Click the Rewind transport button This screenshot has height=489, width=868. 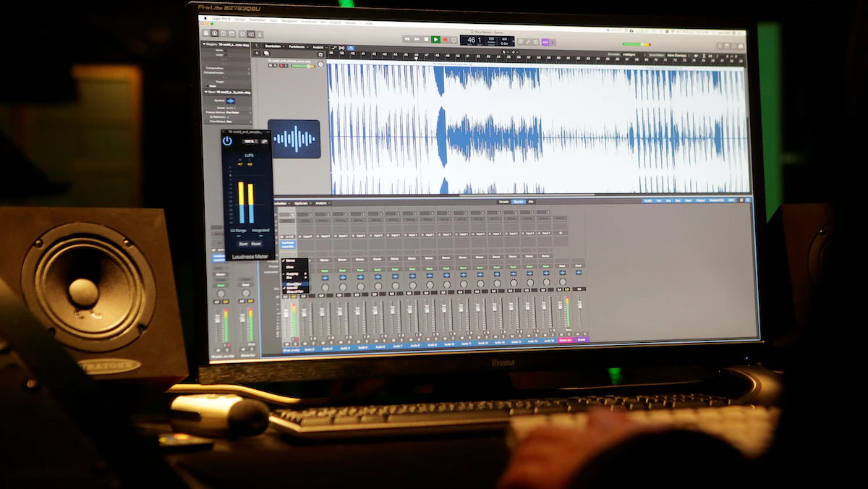click(407, 39)
